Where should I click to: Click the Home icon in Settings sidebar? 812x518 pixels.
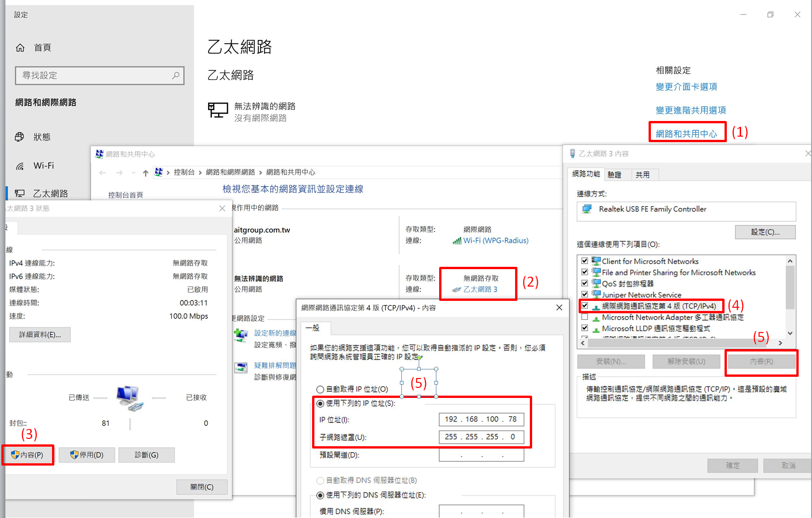20,48
